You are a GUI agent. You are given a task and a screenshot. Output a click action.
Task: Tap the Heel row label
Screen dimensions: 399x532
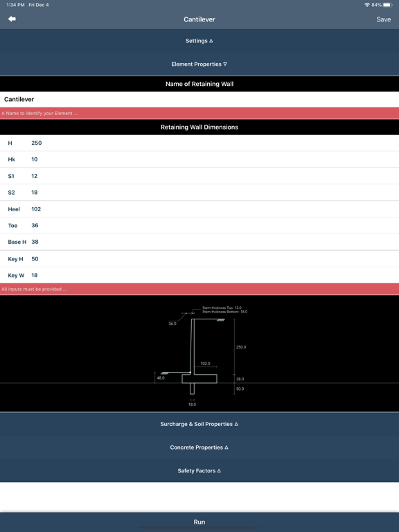14,209
